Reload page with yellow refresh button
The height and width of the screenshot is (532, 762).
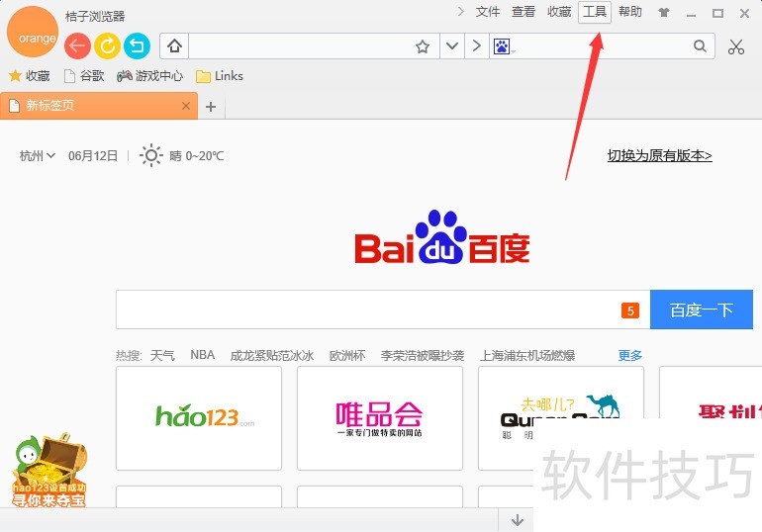108,46
